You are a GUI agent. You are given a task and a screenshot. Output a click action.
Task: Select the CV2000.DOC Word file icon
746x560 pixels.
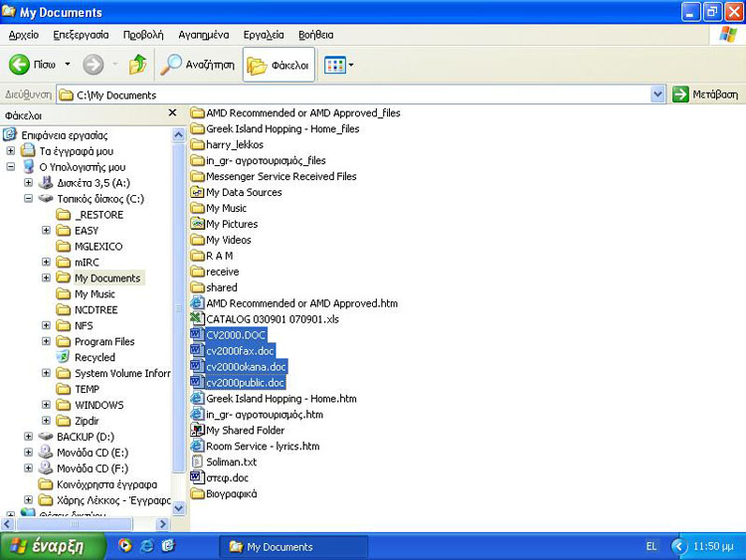pos(198,334)
